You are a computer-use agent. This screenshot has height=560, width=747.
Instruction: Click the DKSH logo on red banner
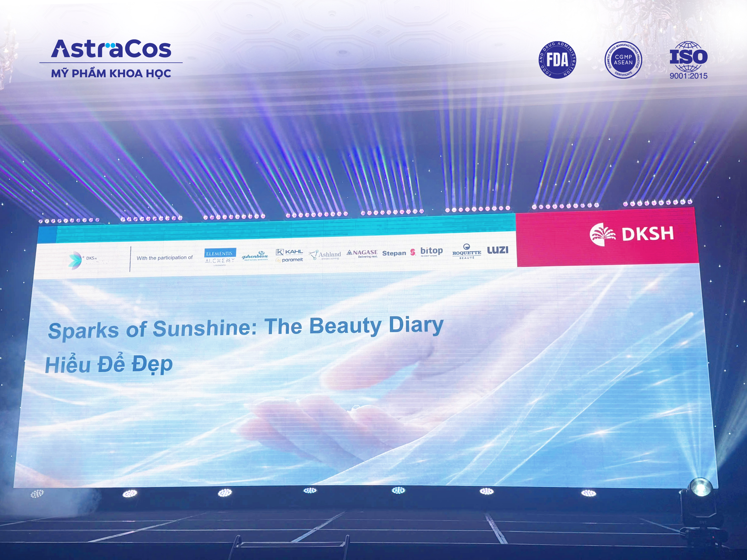coord(631,234)
